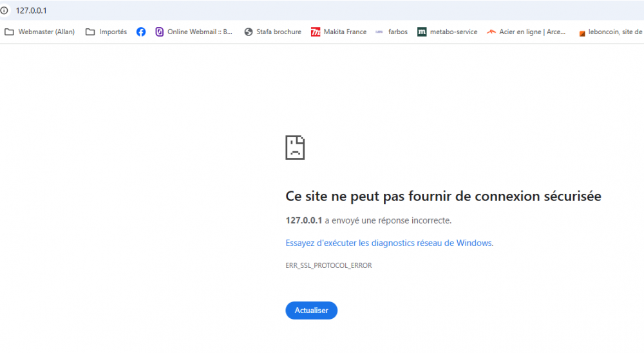
Task: Click the orange leboncoin bookmark icon
Action: pos(582,33)
